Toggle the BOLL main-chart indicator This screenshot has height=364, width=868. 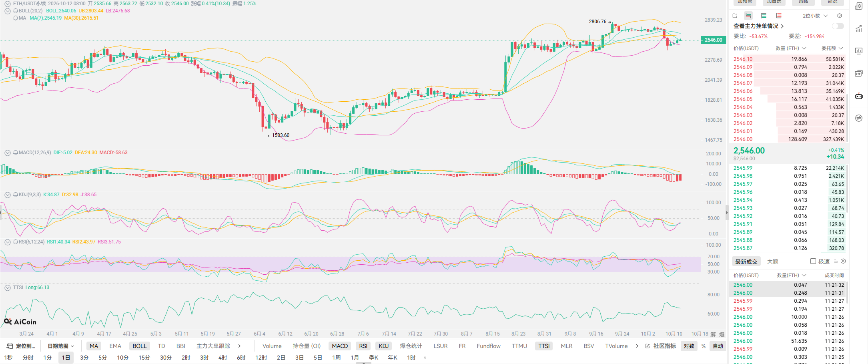point(140,346)
